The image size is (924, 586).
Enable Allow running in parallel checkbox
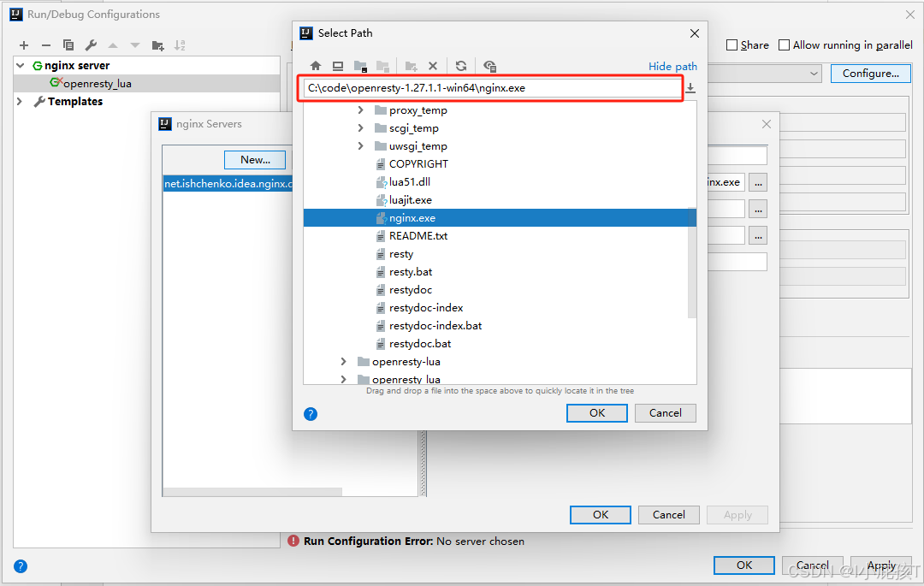click(784, 45)
